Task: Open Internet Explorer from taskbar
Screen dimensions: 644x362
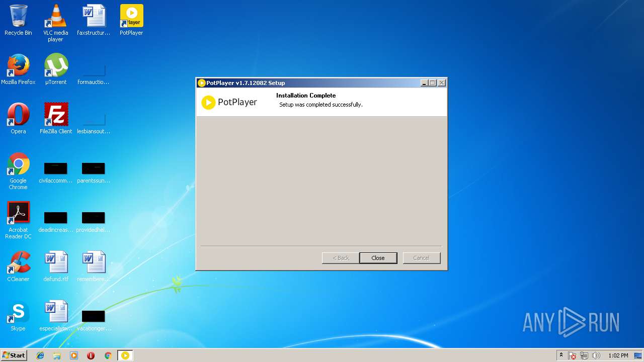Action: click(40, 355)
